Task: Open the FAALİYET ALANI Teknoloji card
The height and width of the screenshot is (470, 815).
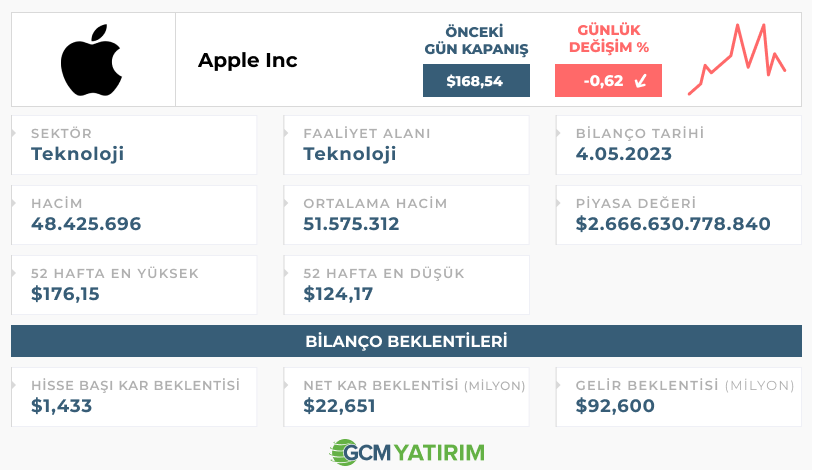Action: pos(406,145)
